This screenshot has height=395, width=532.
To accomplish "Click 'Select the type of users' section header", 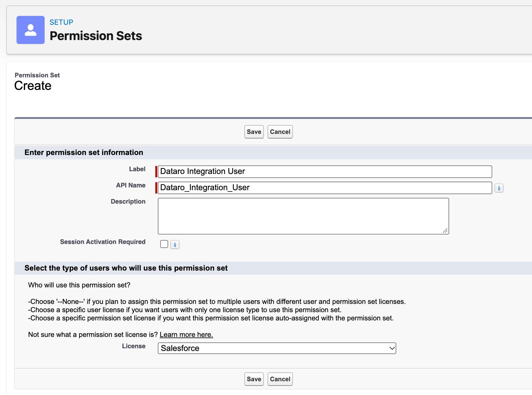I will tap(126, 268).
